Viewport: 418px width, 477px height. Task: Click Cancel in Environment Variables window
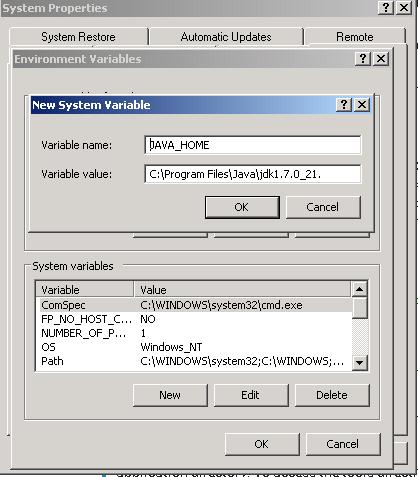click(343, 444)
